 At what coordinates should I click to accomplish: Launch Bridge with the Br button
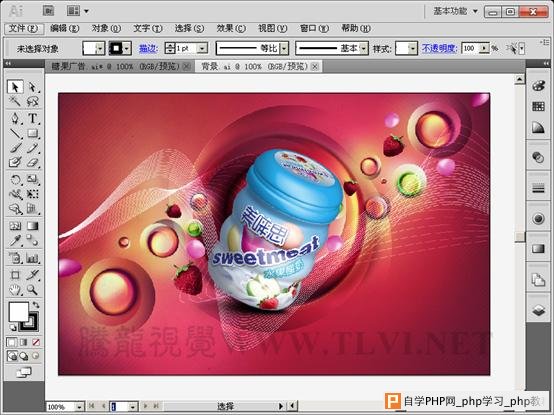(x=49, y=11)
